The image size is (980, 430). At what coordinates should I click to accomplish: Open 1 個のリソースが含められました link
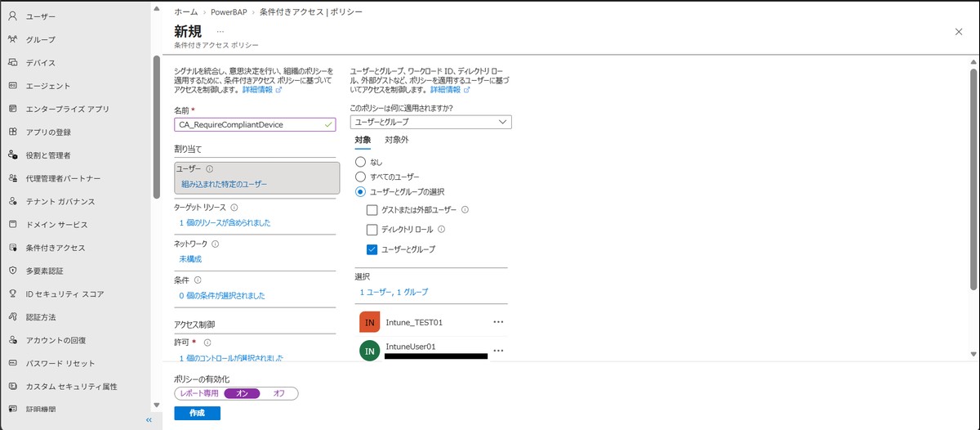(225, 222)
